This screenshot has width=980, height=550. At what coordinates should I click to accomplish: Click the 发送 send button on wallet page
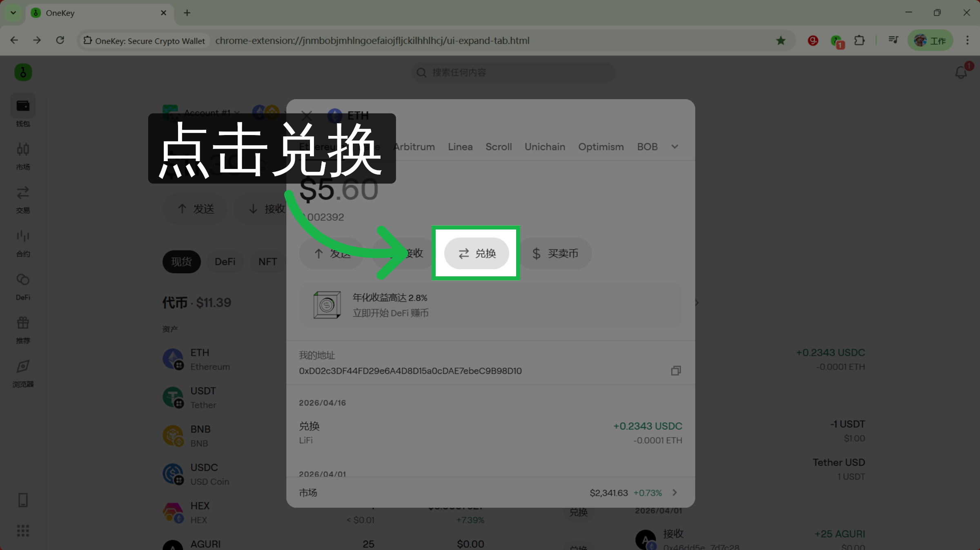[196, 209]
